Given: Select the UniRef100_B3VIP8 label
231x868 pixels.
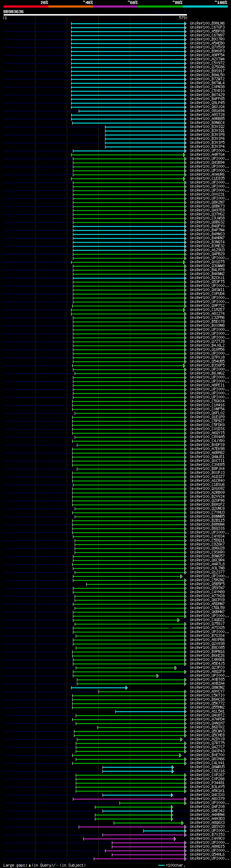Looking at the screenshot, I should (x=207, y=135).
